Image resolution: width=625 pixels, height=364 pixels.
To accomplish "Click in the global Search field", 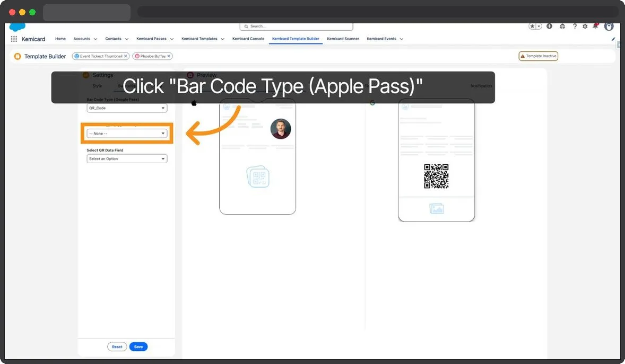I will (x=296, y=26).
